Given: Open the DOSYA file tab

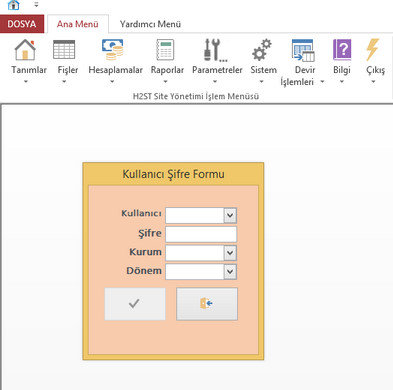Looking at the screenshot, I should 22,24.
